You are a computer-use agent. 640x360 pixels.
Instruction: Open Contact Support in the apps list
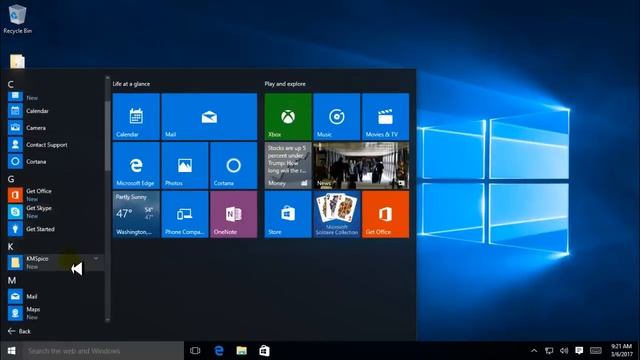tap(56, 144)
